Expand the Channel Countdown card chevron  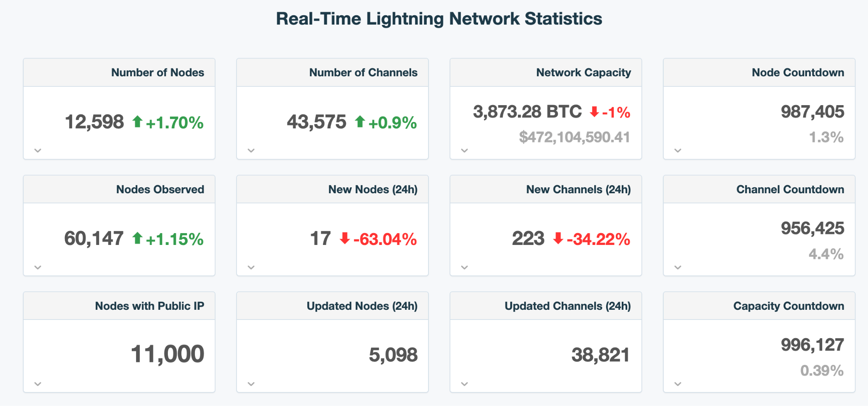point(678,267)
